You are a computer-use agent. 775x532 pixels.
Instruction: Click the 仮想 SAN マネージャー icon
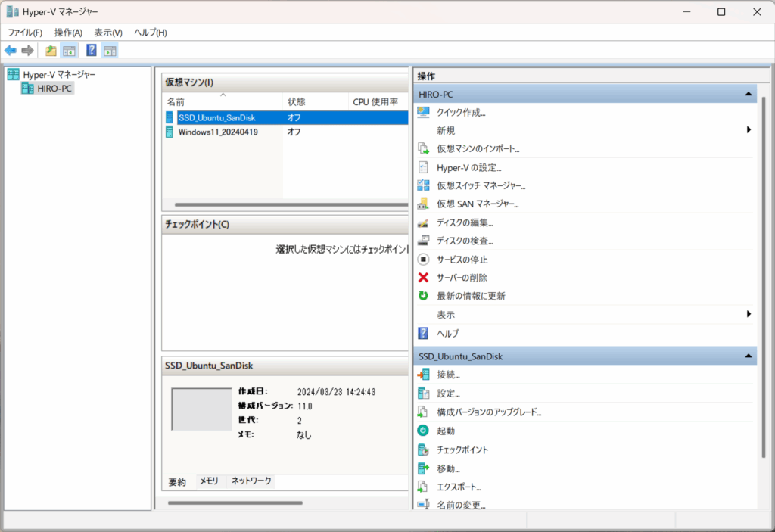[x=424, y=204]
